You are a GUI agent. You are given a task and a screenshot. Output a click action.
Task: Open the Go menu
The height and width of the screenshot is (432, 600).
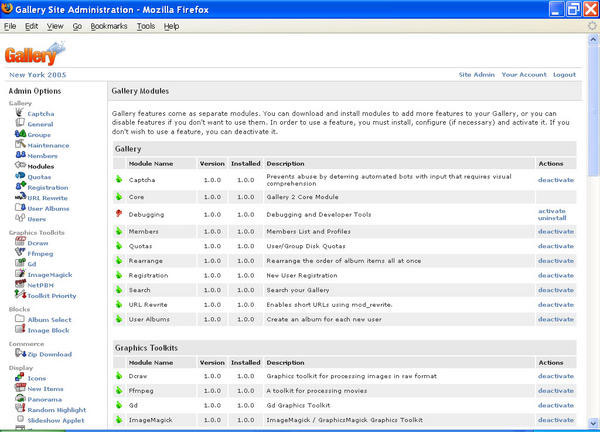[77, 26]
